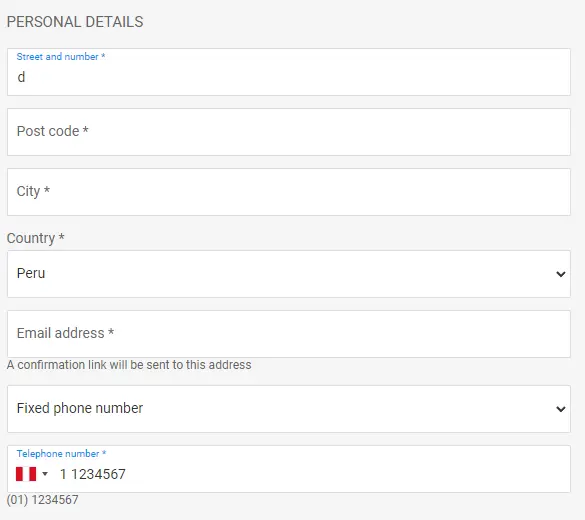Select the City input field
Viewport: 585px width, 520px height.
coord(289,192)
